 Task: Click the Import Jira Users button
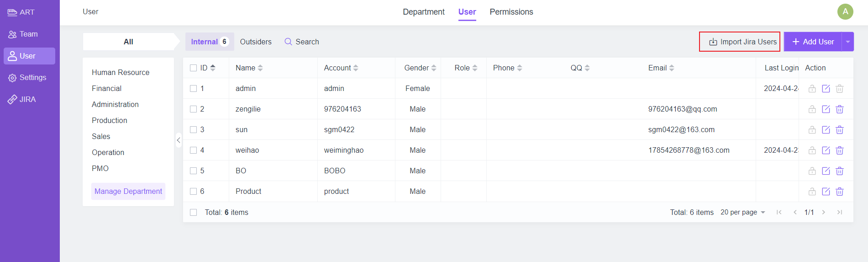(x=739, y=42)
